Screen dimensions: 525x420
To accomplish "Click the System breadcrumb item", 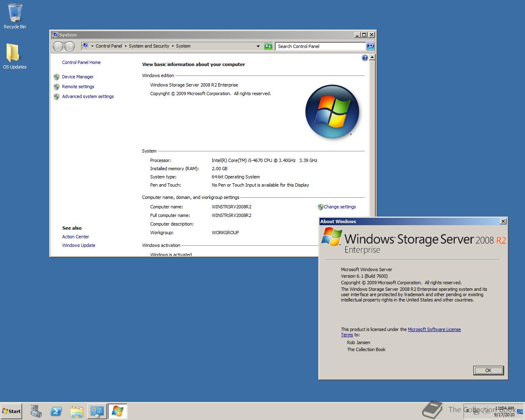I will click(183, 46).
